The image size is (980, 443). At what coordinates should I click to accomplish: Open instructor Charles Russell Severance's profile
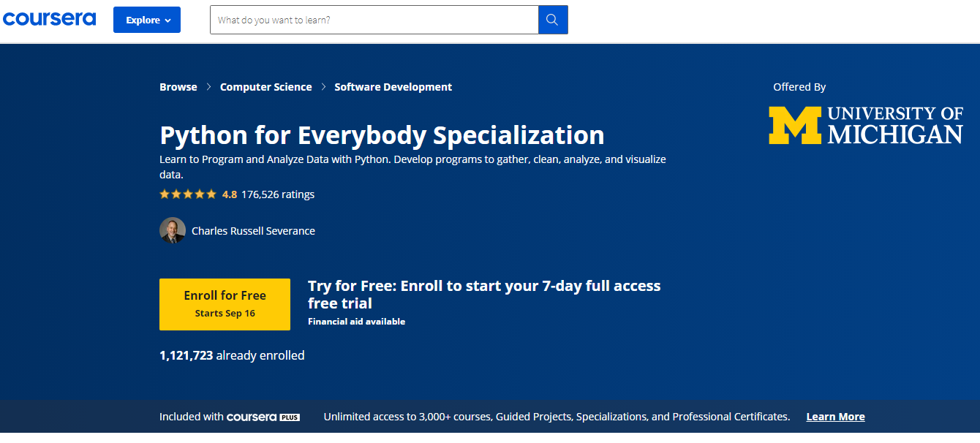(253, 231)
